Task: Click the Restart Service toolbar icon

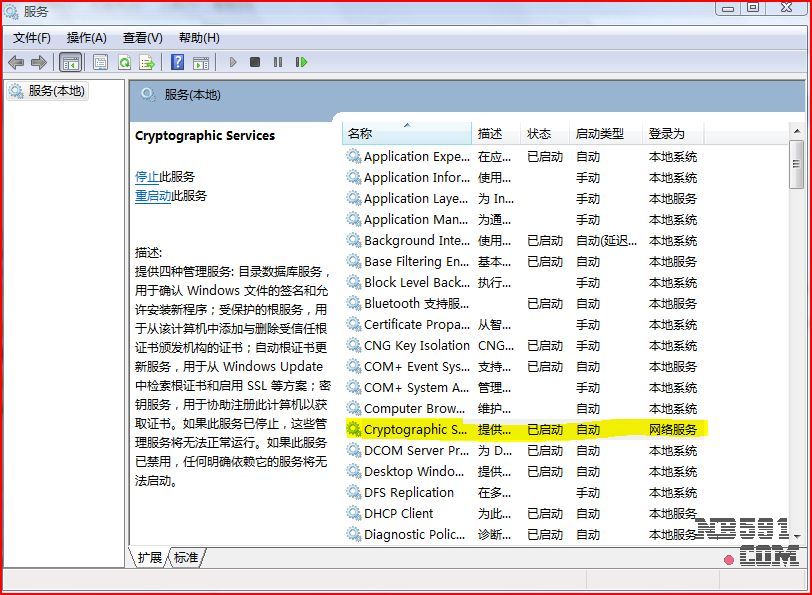Action: point(301,62)
